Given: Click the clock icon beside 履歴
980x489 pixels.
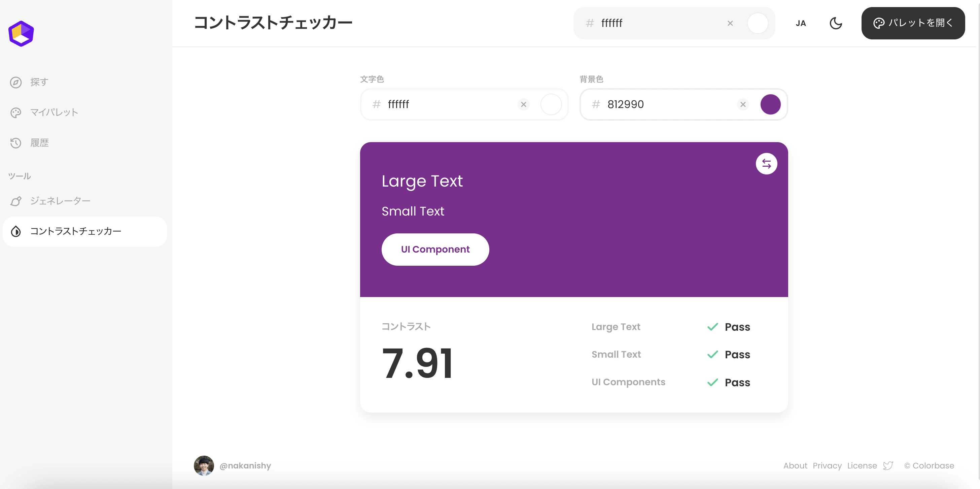Looking at the screenshot, I should (15, 143).
